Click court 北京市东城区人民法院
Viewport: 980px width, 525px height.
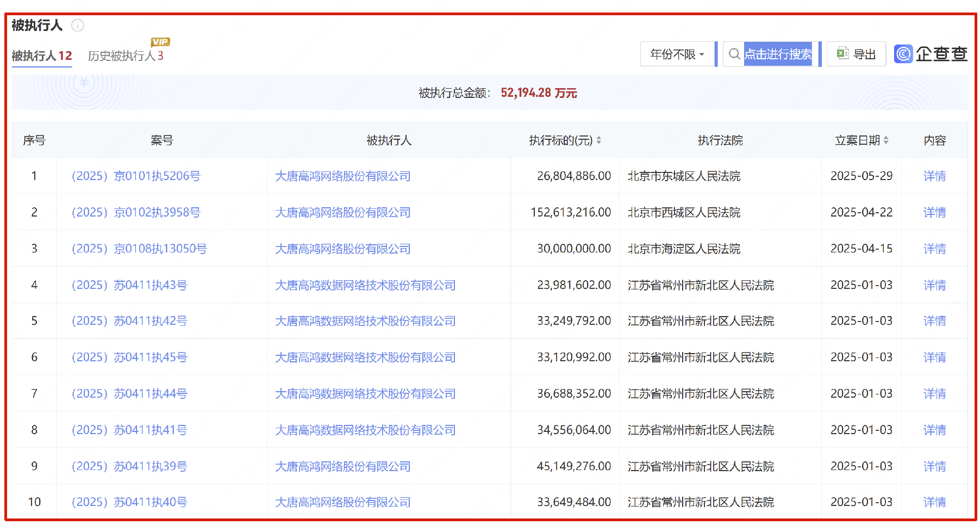click(x=684, y=176)
